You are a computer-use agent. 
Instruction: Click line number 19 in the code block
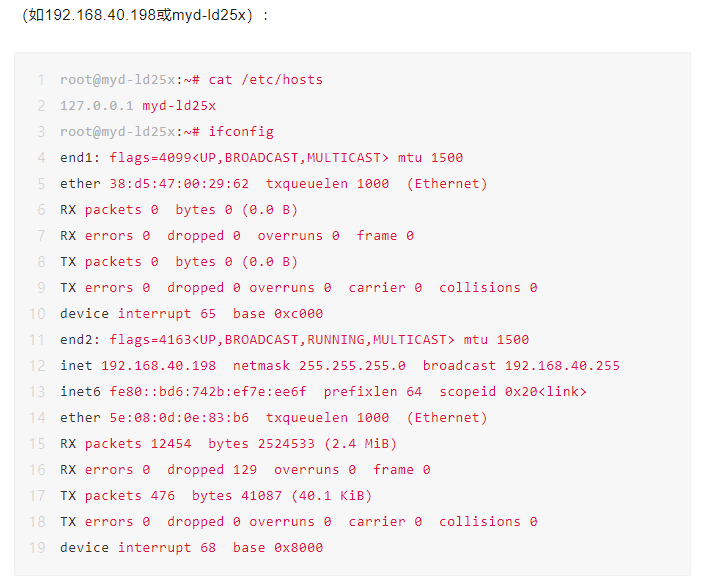click(x=37, y=547)
